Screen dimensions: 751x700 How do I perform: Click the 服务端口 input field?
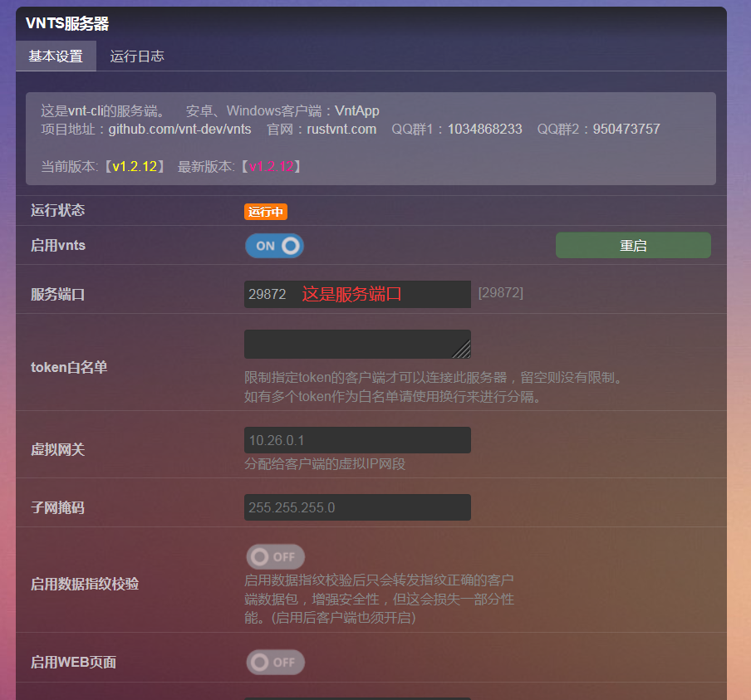click(x=357, y=294)
